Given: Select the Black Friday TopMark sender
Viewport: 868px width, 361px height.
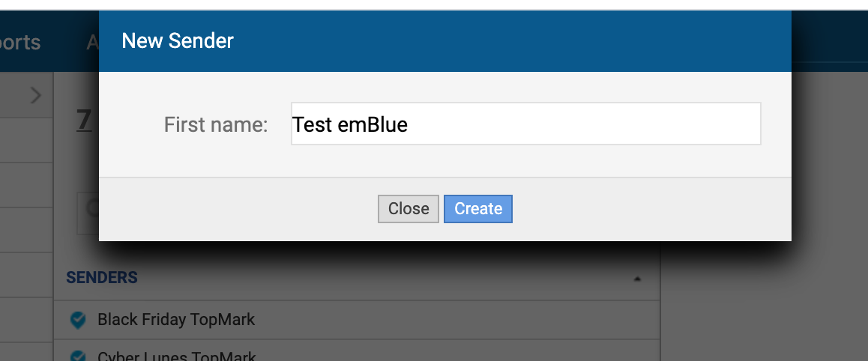Looking at the screenshot, I should (x=176, y=320).
